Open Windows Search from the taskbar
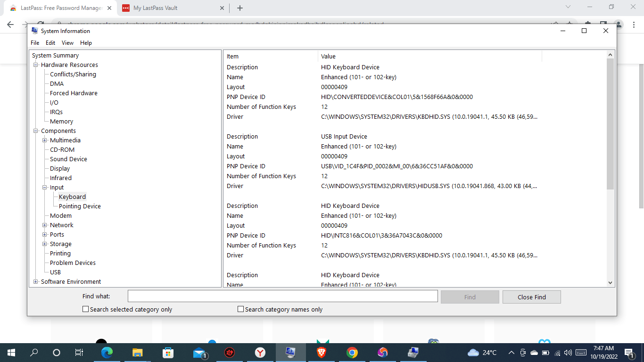The height and width of the screenshot is (362, 644). pyautogui.click(x=33, y=352)
